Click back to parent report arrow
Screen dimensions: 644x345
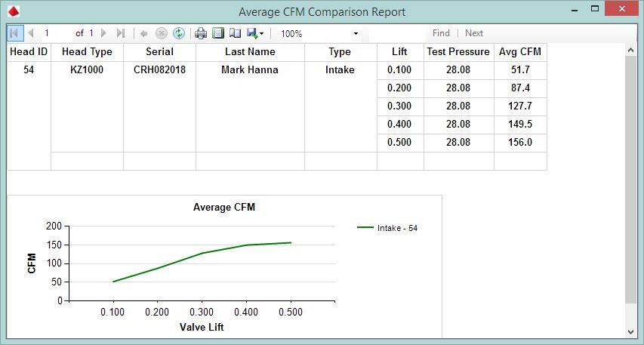pyautogui.click(x=143, y=33)
